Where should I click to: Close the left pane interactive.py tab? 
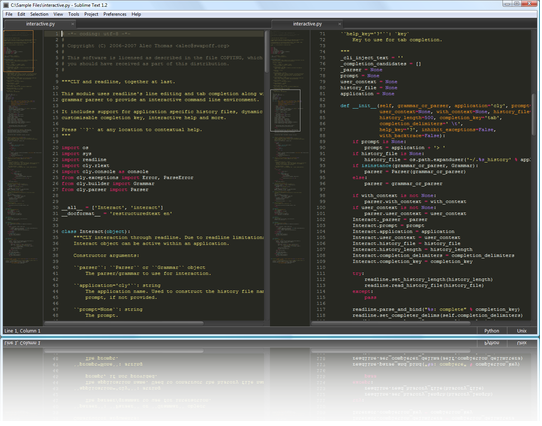point(72,24)
